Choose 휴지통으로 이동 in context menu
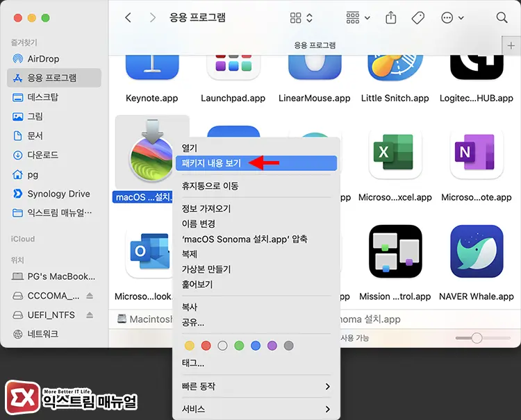This screenshot has height=420, width=521. click(x=256, y=186)
